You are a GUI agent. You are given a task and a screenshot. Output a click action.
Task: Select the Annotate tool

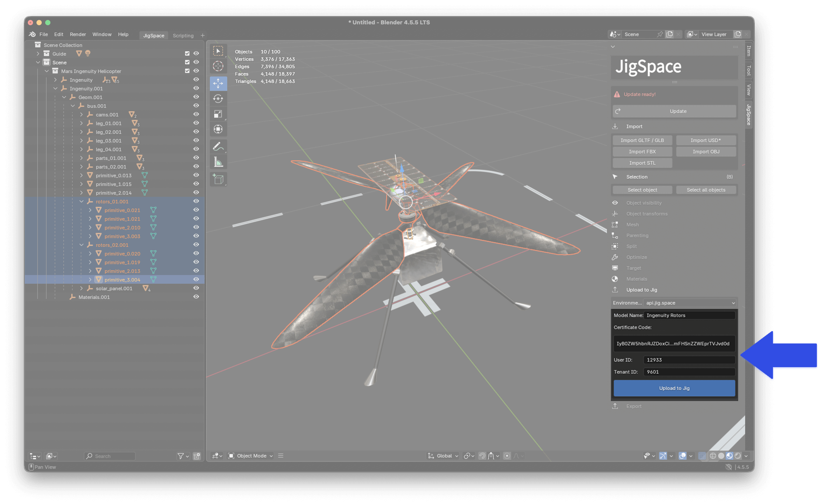pyautogui.click(x=218, y=147)
